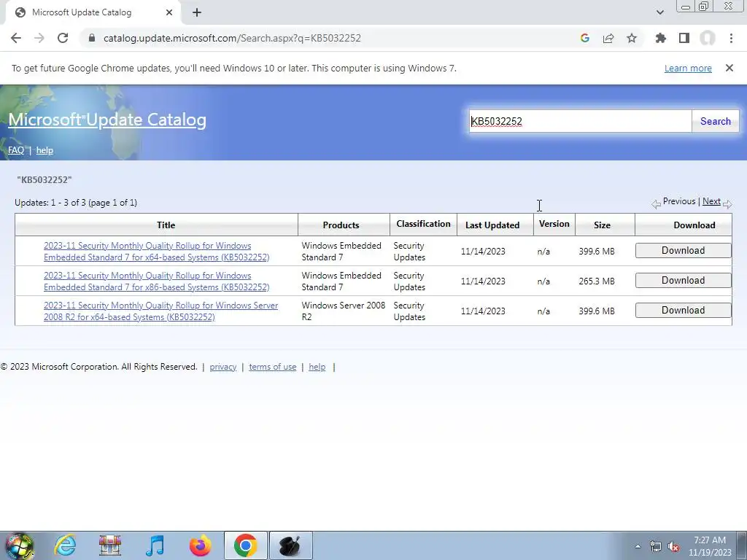Download the 265.3 MB x86 update
Screen dimensions: 747x560
[683, 281]
